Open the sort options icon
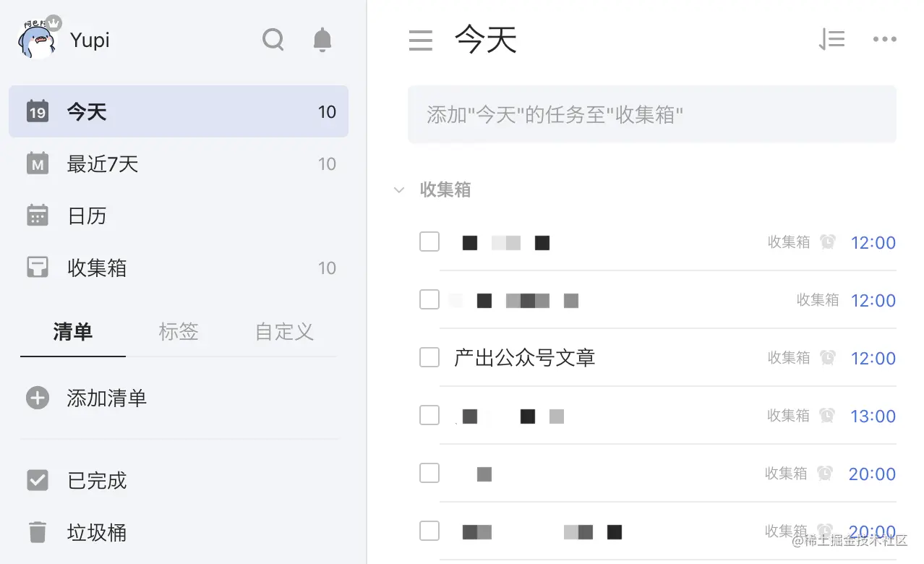 point(831,40)
